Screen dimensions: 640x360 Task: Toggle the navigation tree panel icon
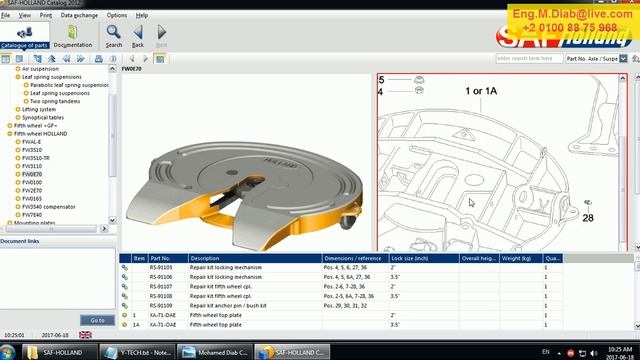tap(6, 59)
